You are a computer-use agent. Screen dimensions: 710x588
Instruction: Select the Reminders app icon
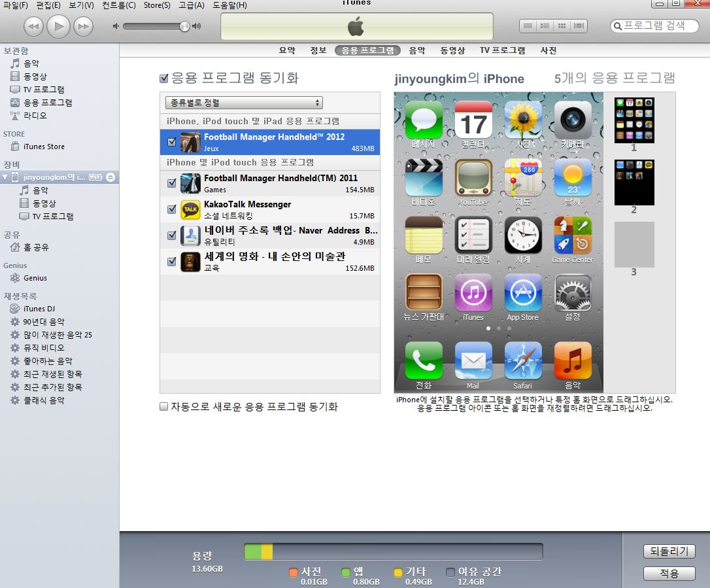[x=473, y=235]
